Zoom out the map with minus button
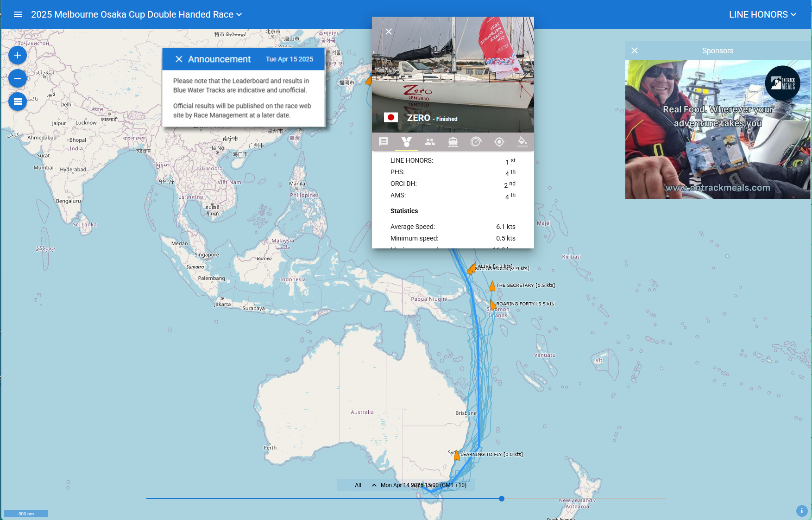Image resolution: width=812 pixels, height=520 pixels. tap(18, 78)
